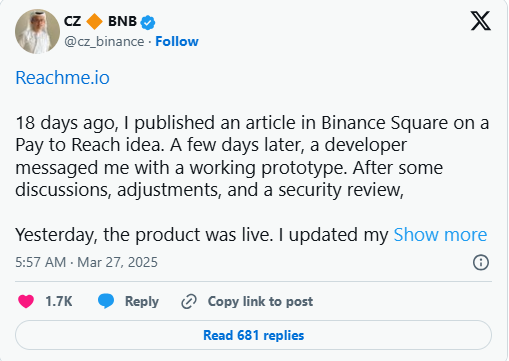
Task: Open the 5:57 AM Mar 27 timestamp
Action: click(86, 262)
